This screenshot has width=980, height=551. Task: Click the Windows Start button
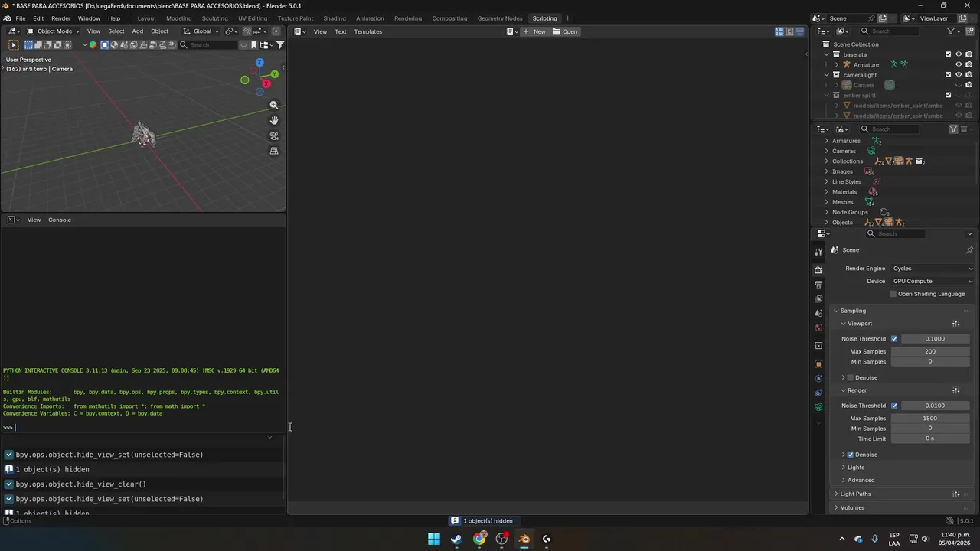tap(434, 539)
